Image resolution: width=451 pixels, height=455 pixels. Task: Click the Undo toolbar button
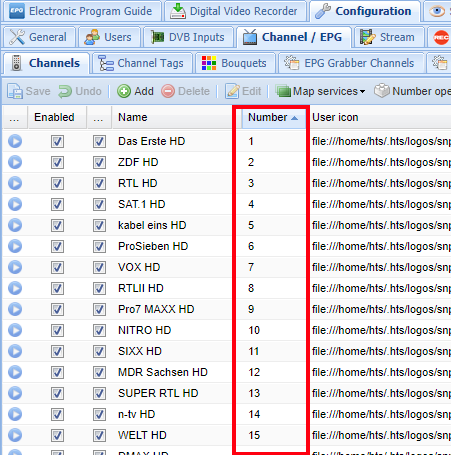tap(80, 91)
